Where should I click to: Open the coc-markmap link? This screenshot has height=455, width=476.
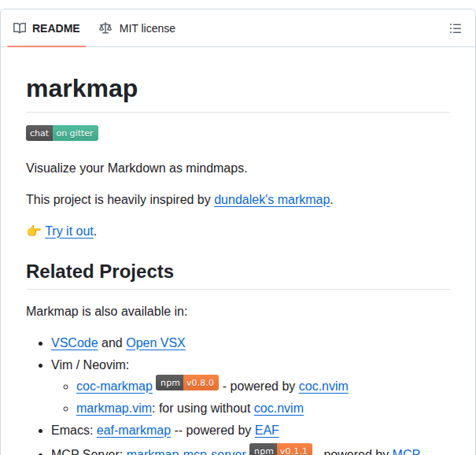[114, 387]
